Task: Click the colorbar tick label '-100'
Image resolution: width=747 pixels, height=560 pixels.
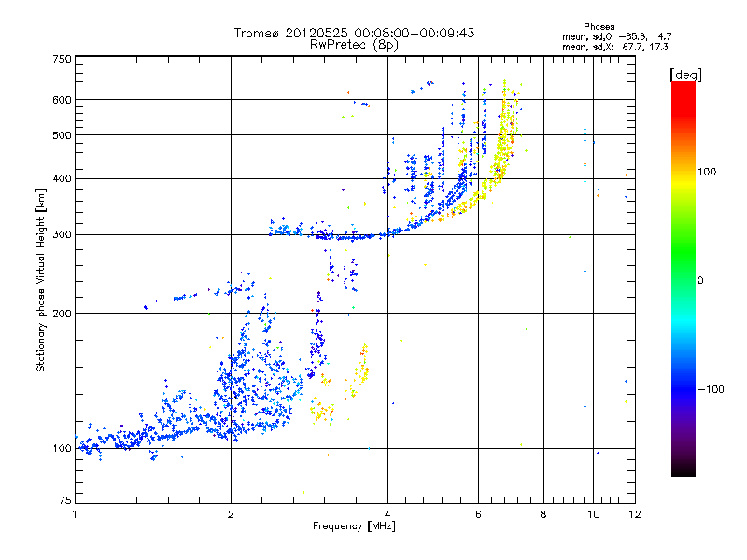Action: pyautogui.click(x=711, y=389)
